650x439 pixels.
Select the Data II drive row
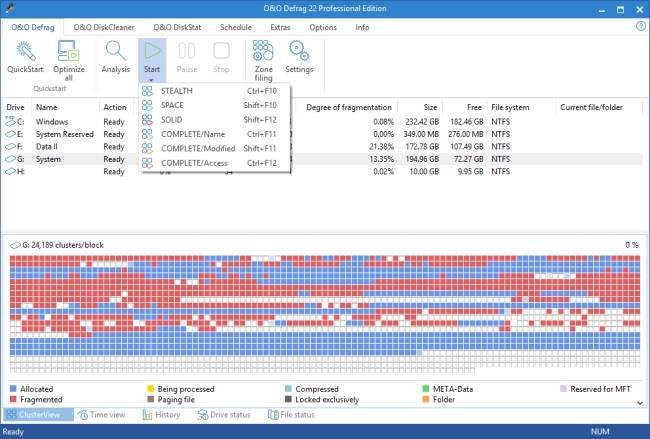point(322,147)
